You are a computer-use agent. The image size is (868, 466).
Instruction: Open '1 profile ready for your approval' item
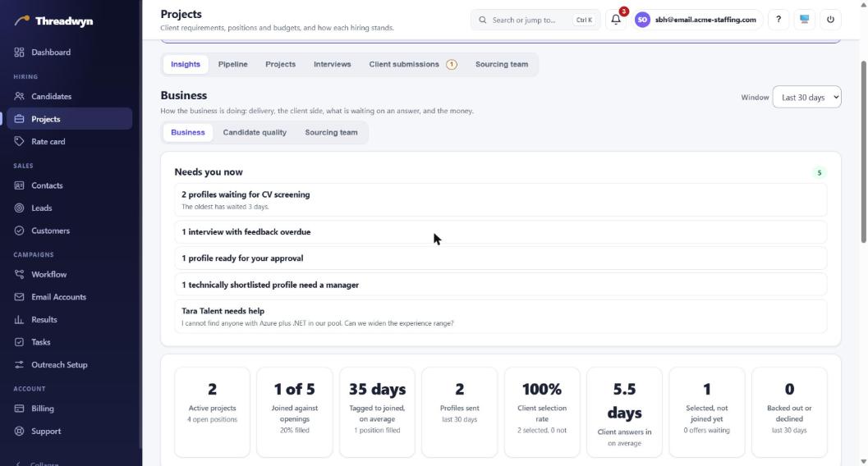tap(500, 258)
